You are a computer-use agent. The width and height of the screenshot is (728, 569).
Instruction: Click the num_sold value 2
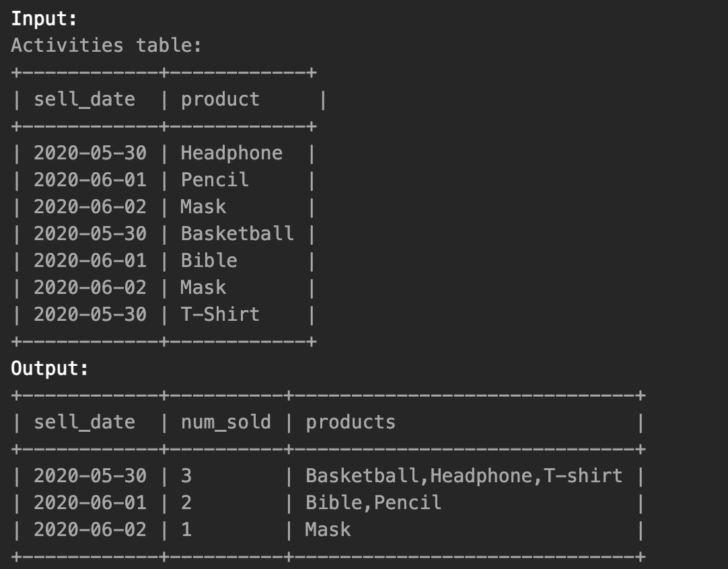tap(186, 503)
